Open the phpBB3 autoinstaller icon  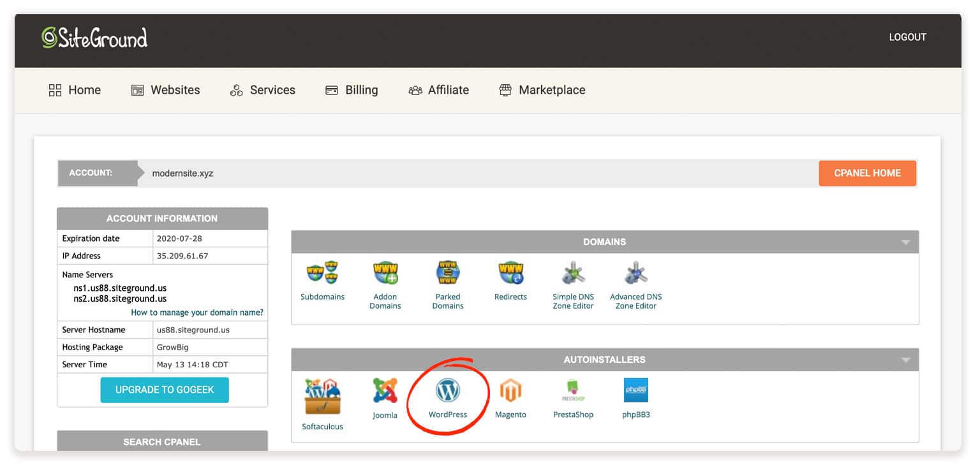(635, 390)
